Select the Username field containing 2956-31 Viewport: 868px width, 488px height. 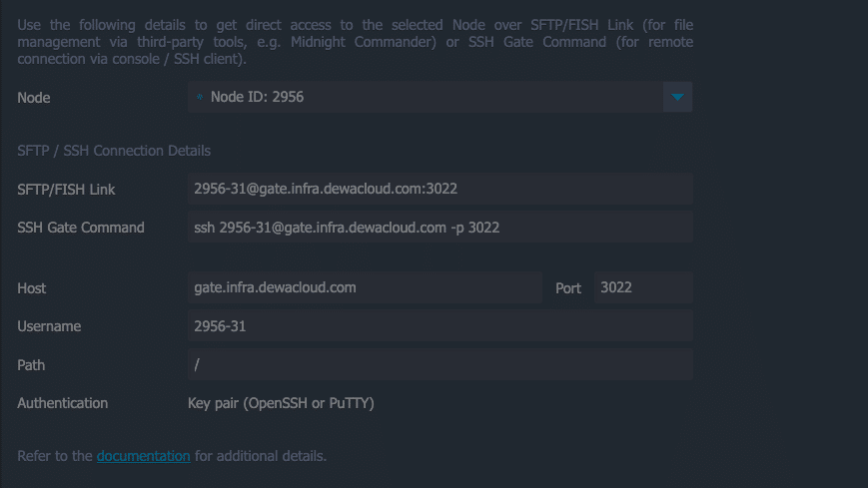point(440,326)
